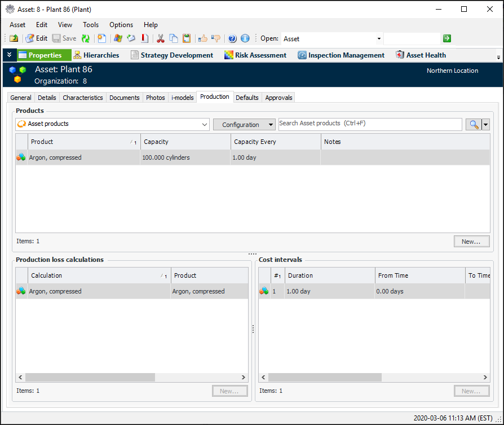Click the thumbs down reject icon
This screenshot has height=425, width=504.
(x=216, y=38)
